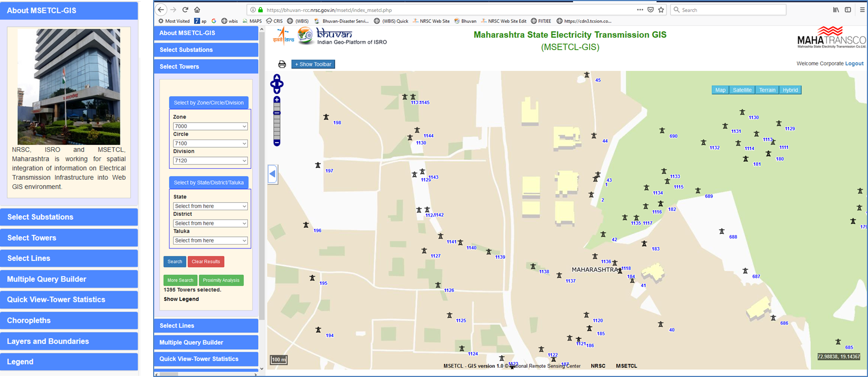Open the District dropdown
The image size is (868, 377).
210,223
